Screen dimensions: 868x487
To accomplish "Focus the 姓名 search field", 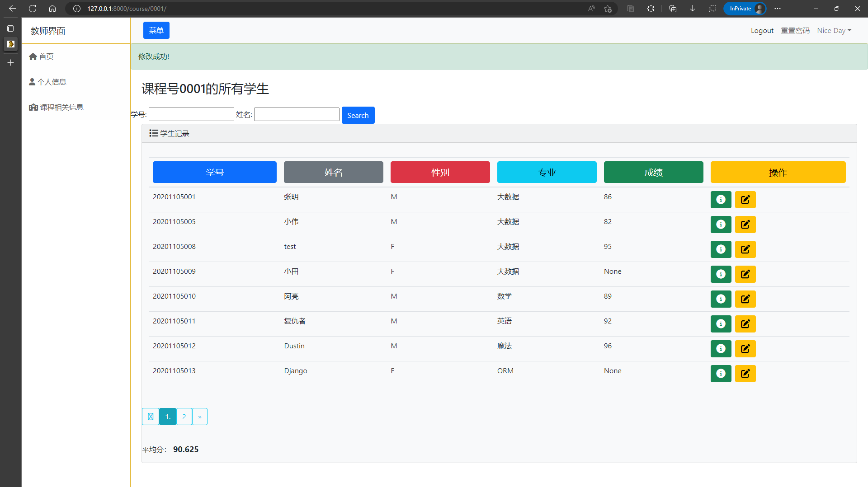I will tap(297, 114).
